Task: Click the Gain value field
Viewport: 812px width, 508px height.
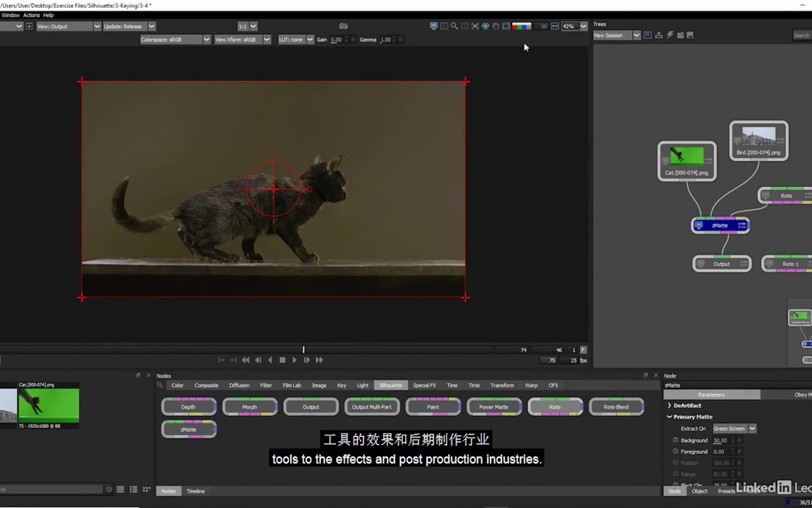Action: click(337, 40)
